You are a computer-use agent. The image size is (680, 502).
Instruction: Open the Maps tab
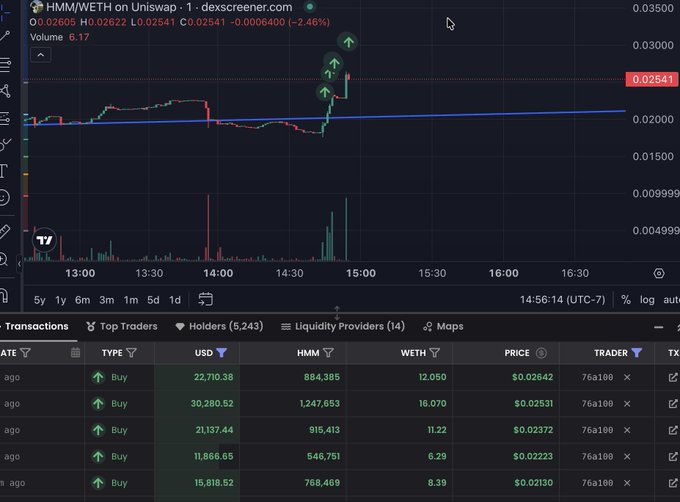pyautogui.click(x=443, y=326)
